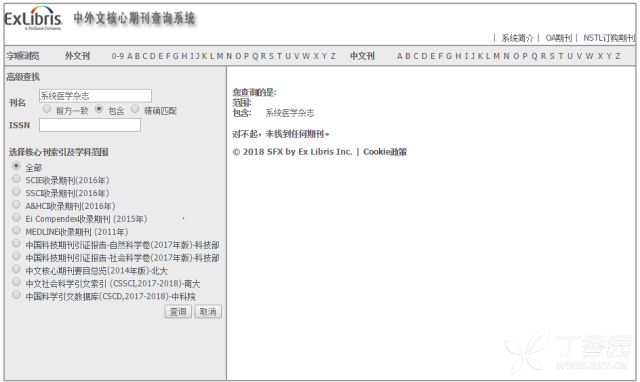This screenshot has height=382, width=640.
Task: Select the 精确匹配 radio button
Action: point(135,109)
